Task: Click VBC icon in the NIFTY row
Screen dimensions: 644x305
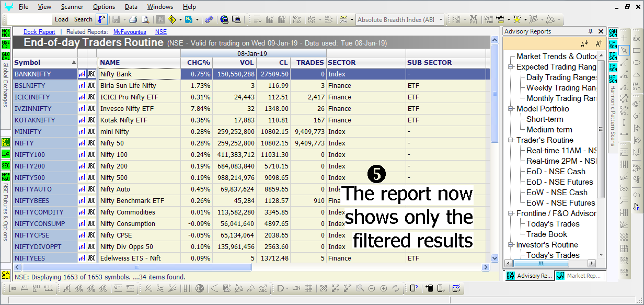Action: pos(91,143)
